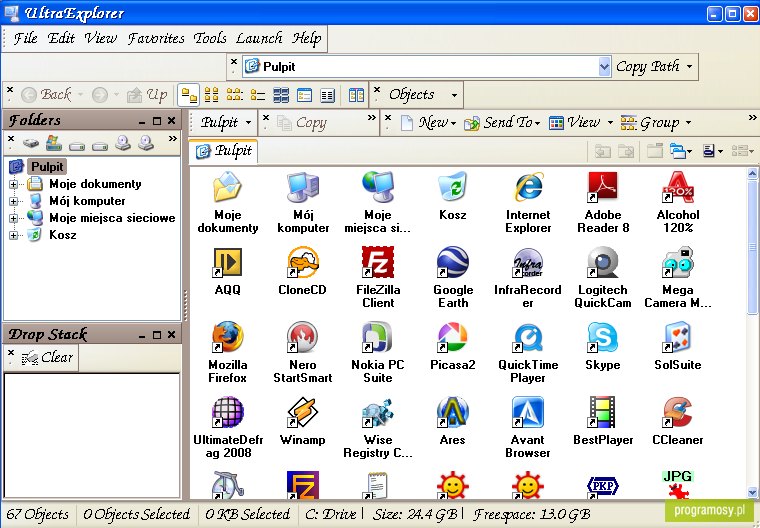
Task: Click the Windows drive icon in Folders toolbar
Action: click(x=53, y=143)
